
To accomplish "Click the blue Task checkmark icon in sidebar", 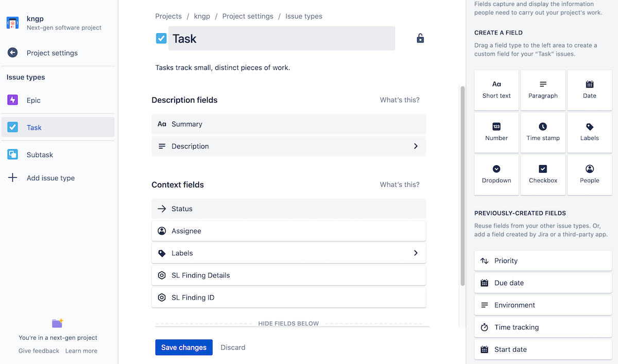I will point(12,127).
